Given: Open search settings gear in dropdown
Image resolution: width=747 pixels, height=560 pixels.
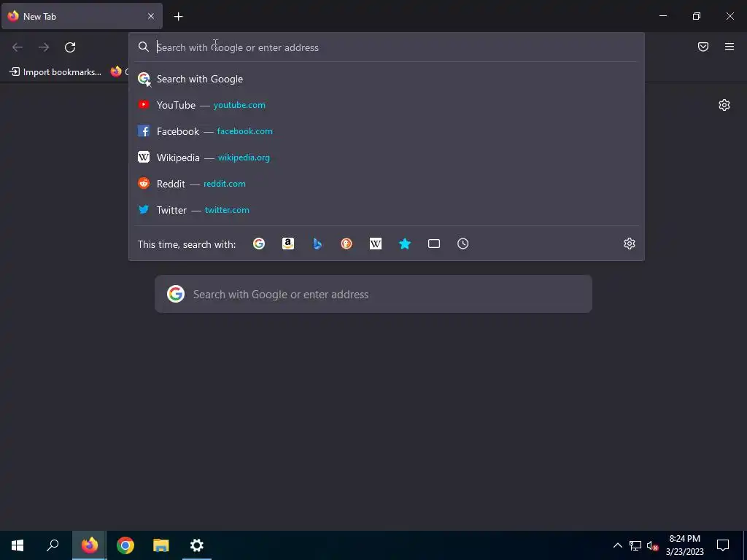Looking at the screenshot, I should (630, 244).
